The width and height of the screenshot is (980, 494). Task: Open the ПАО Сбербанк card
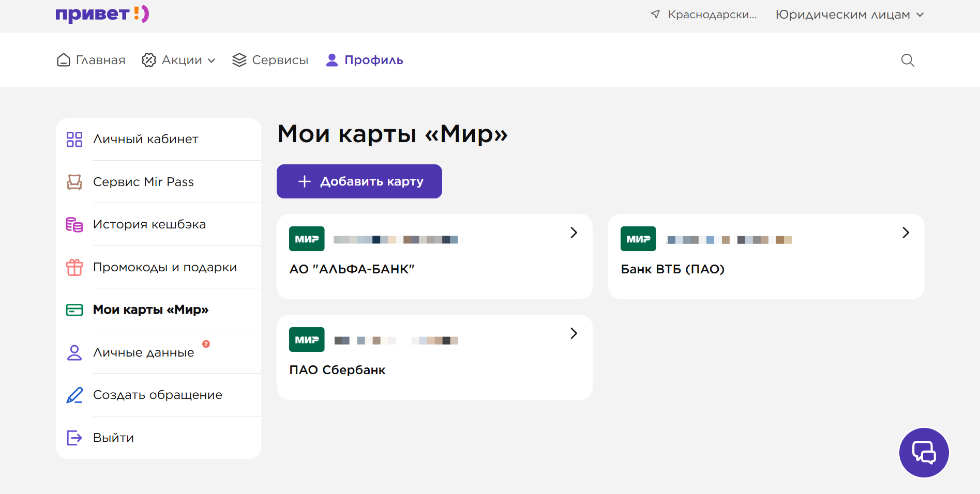point(434,357)
